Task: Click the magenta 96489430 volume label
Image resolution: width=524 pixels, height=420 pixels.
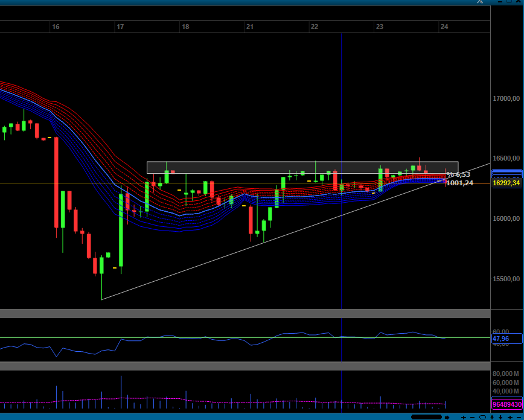Action: coord(507,404)
